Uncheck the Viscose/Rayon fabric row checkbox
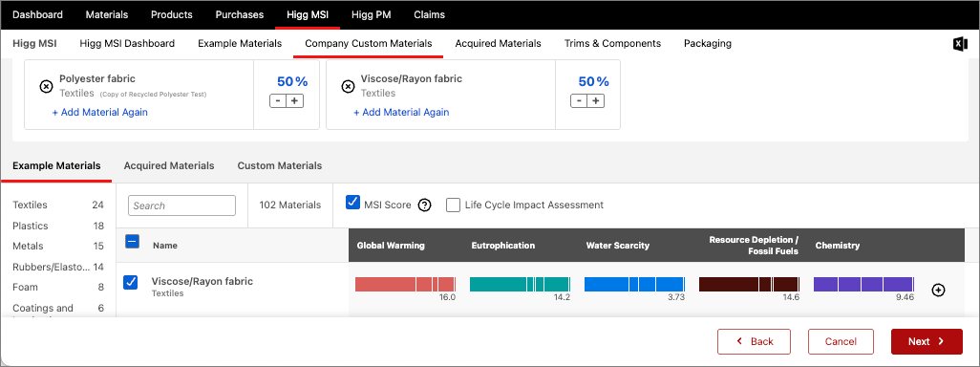Viewport: 980px width, 367px height. (131, 282)
